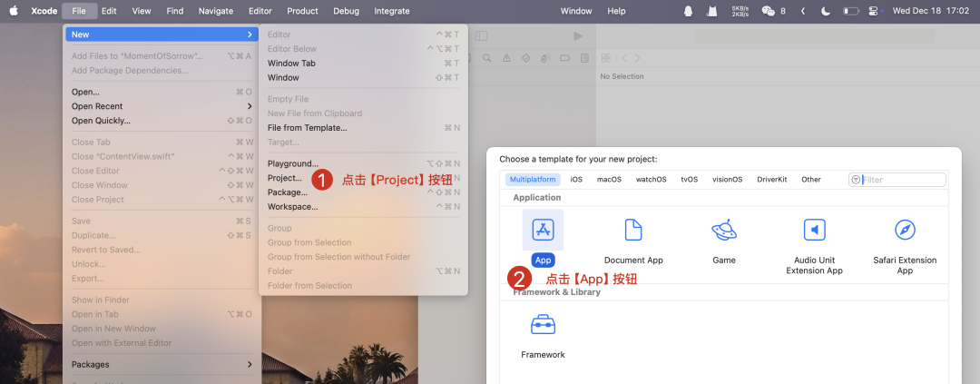
Task: Switch to the Multiplatform tab
Action: [x=533, y=180]
